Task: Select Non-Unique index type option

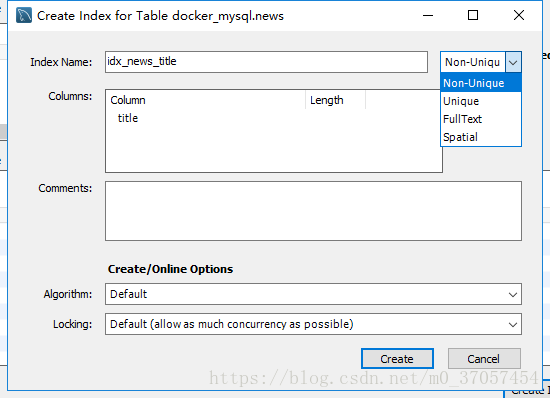Action: pyautogui.click(x=481, y=83)
